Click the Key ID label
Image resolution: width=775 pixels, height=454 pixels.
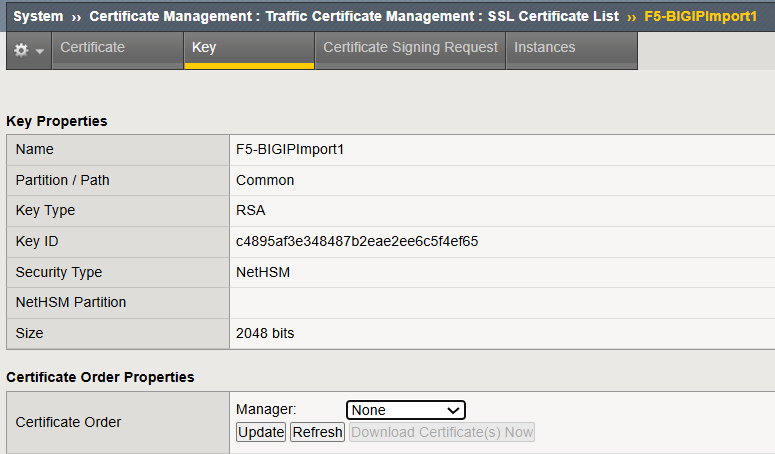[37, 241]
